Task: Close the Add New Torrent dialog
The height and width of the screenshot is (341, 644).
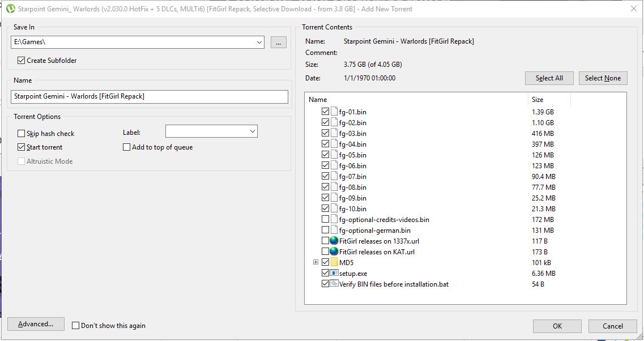Action: pyautogui.click(x=634, y=8)
